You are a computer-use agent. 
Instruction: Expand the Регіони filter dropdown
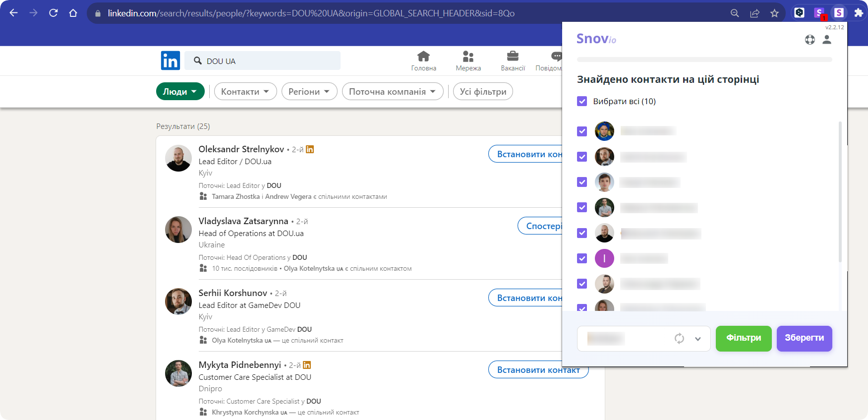point(309,91)
